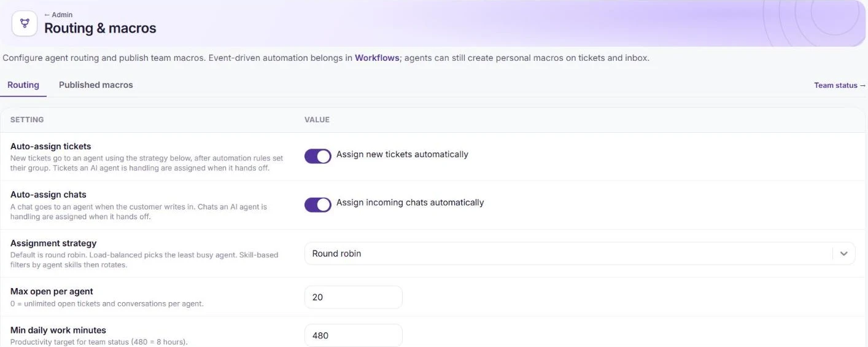Click the Auto-assign chats label
The image size is (868, 347).
point(48,195)
